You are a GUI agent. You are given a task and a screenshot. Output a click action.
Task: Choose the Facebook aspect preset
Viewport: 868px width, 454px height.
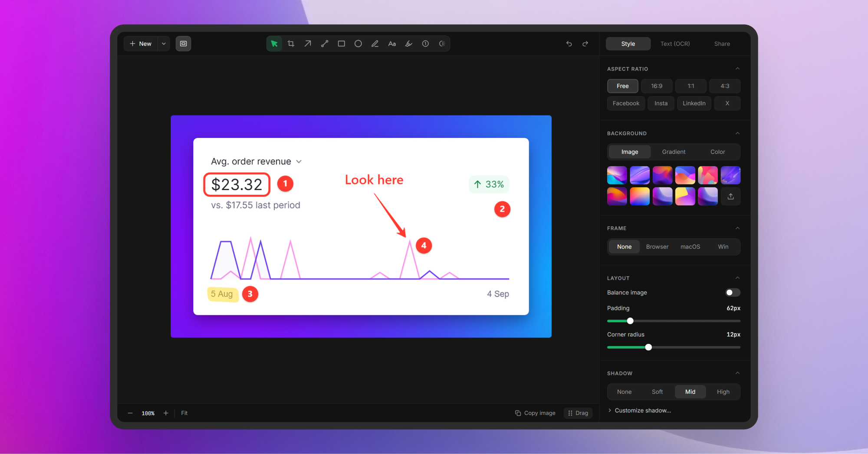(x=626, y=104)
